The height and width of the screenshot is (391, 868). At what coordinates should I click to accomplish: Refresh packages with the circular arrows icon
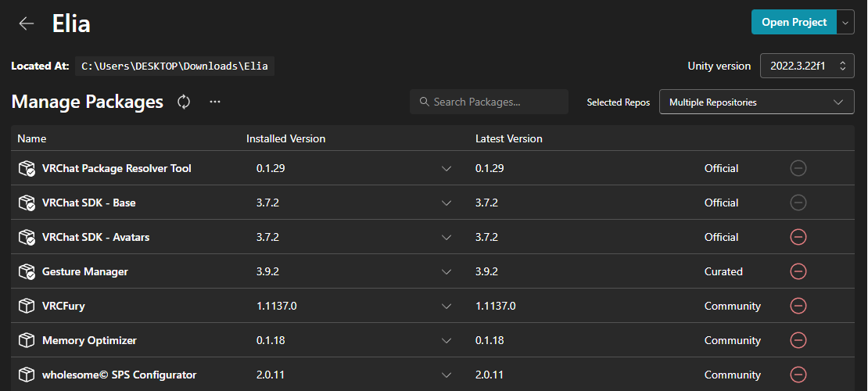pyautogui.click(x=184, y=102)
